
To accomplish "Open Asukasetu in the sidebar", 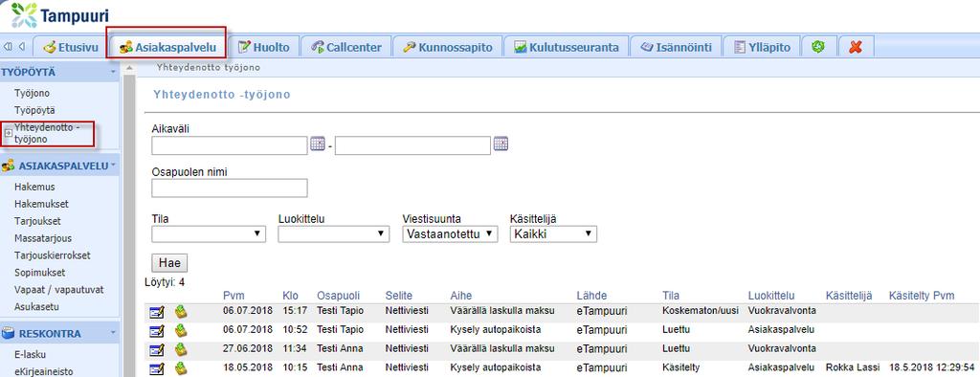I will (36, 307).
